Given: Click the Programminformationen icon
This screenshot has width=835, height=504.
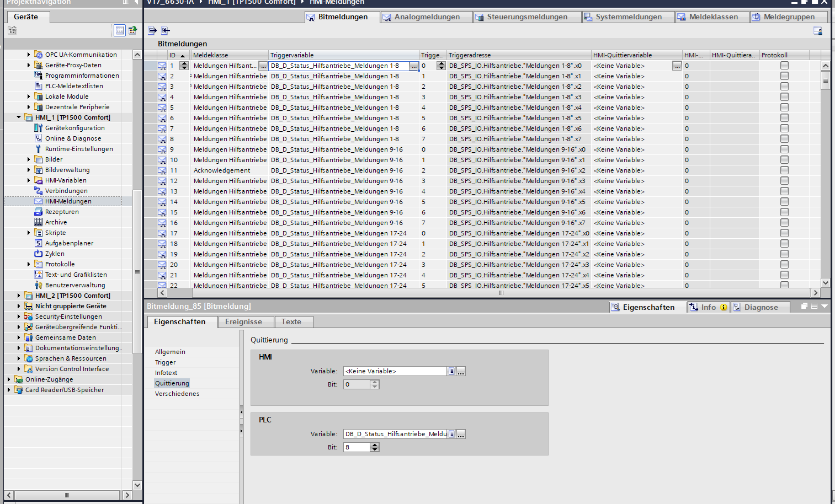Looking at the screenshot, I should [38, 76].
